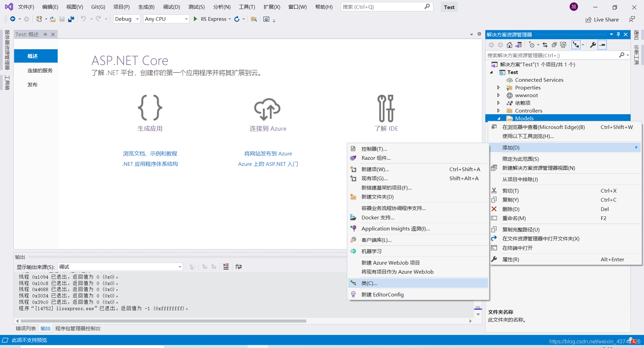Open the Solution Explorer search options dropdown
The image size is (644, 348).
(628, 55)
